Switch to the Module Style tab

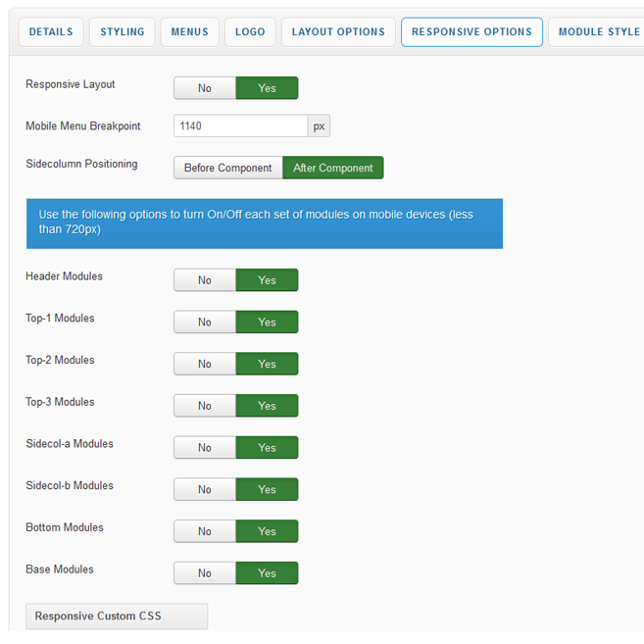click(598, 32)
